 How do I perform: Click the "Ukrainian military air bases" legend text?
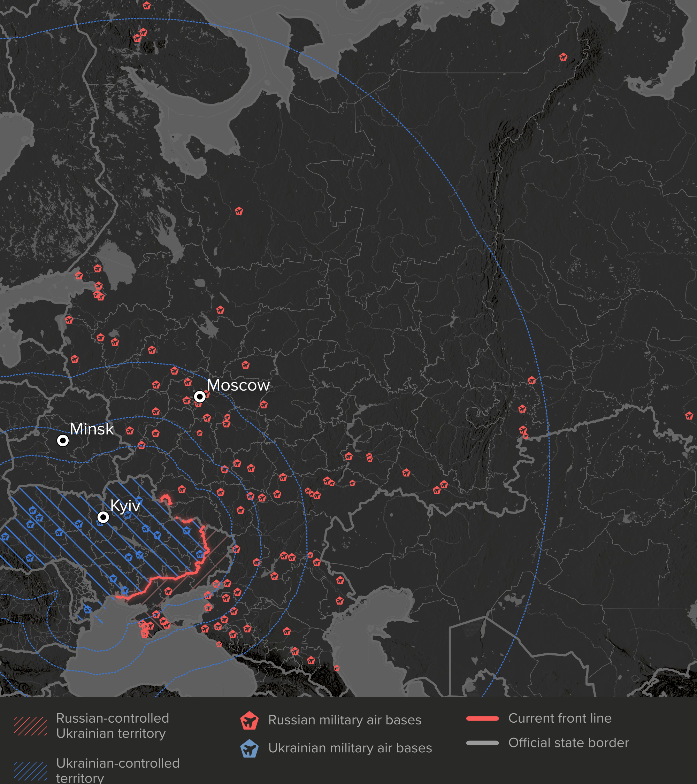click(x=350, y=748)
